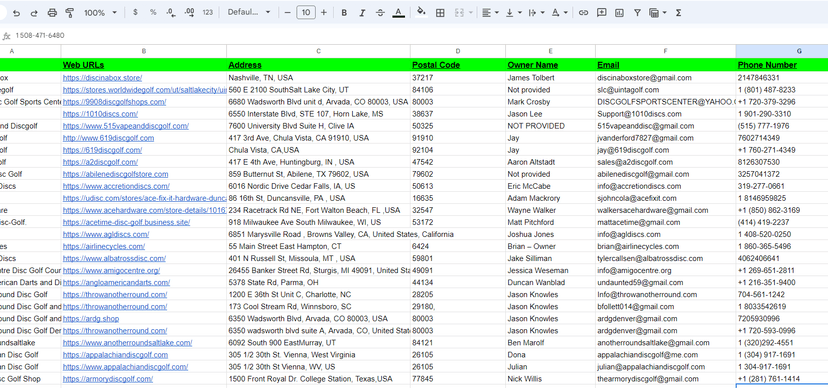The width and height of the screenshot is (828, 388).
Task: Print the spreadsheet
Action: pyautogui.click(x=52, y=13)
